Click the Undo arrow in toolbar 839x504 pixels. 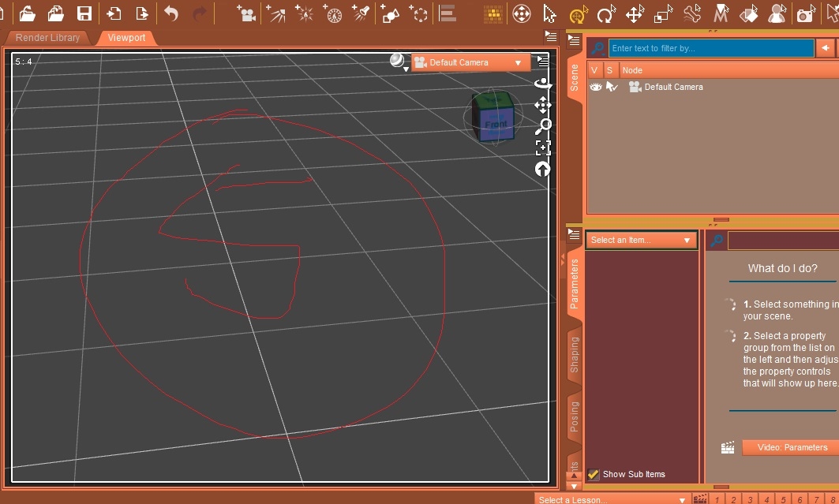click(171, 13)
